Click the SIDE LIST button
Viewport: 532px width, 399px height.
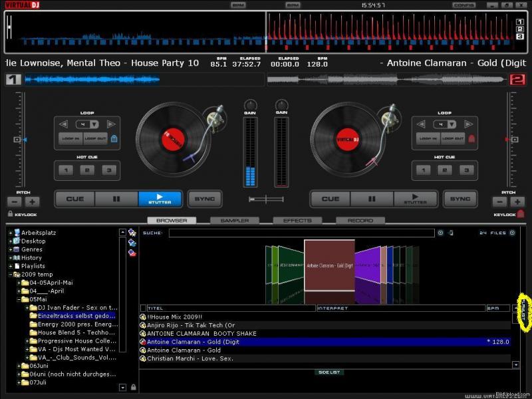click(x=329, y=372)
